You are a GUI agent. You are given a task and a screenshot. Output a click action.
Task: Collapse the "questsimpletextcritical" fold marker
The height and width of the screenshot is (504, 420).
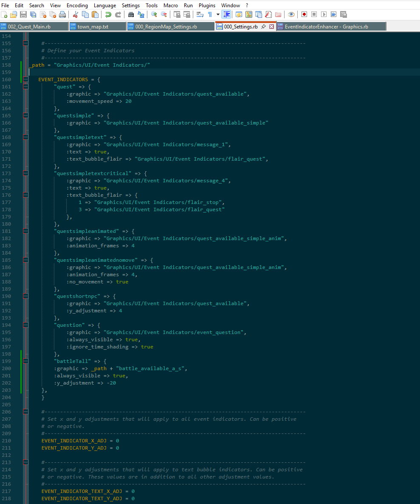(x=25, y=173)
